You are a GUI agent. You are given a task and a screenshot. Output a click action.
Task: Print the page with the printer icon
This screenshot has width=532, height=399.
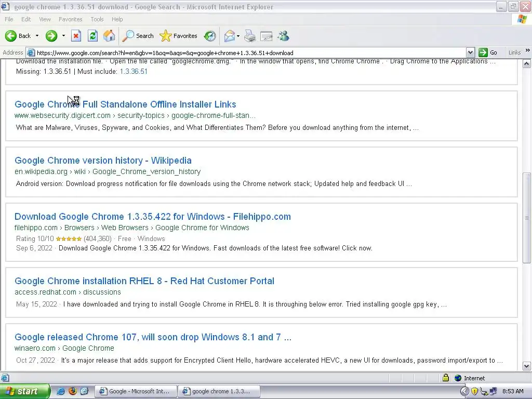[250, 36]
